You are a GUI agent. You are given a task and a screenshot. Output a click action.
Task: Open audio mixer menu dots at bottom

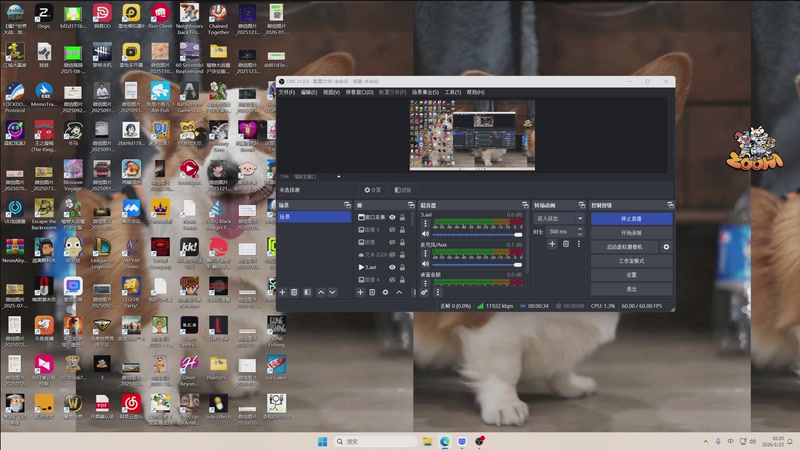click(437, 292)
